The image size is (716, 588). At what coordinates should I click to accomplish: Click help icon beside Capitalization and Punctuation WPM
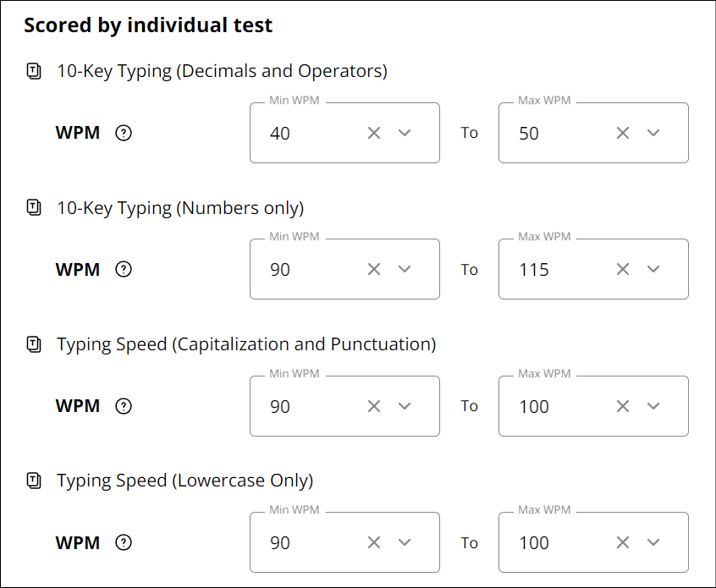124,406
